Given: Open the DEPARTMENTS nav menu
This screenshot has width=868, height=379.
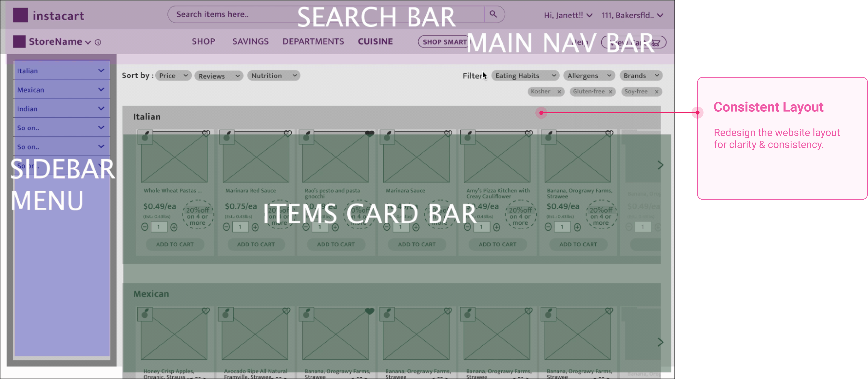Looking at the screenshot, I should (313, 41).
